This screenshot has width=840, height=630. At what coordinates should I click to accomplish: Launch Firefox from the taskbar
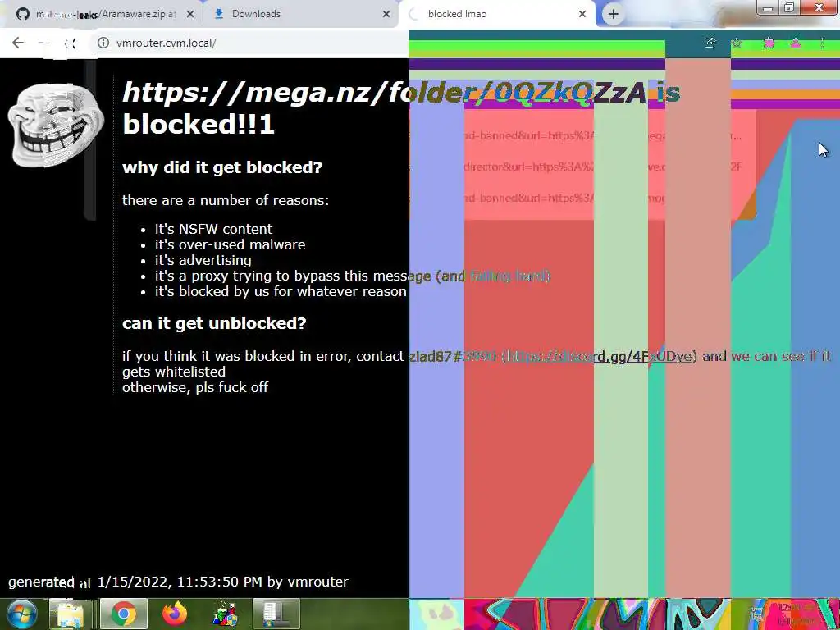pyautogui.click(x=175, y=614)
